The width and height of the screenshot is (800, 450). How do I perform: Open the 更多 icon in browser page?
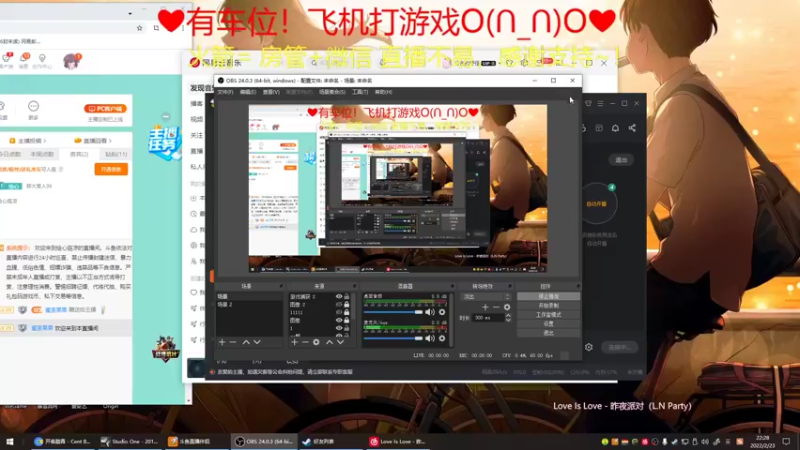point(34,110)
